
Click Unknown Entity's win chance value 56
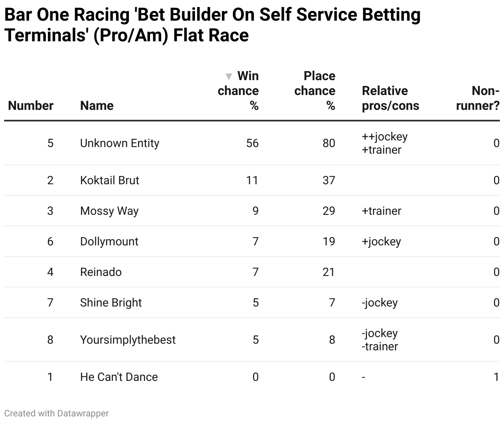pyautogui.click(x=252, y=143)
